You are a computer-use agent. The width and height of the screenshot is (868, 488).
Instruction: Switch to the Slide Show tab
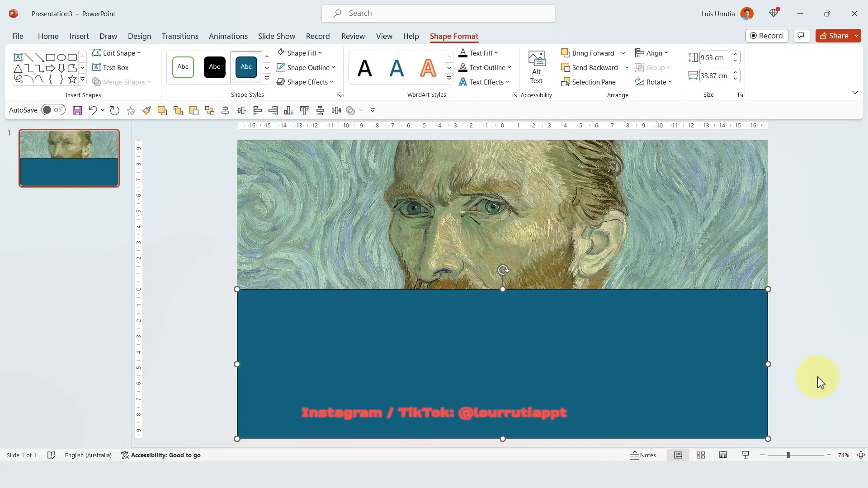click(x=277, y=36)
